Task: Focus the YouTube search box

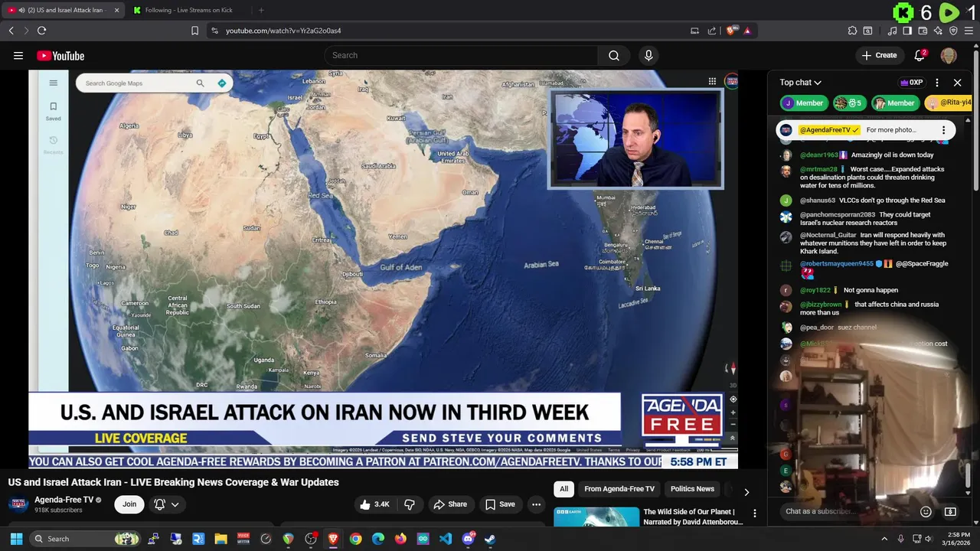Action: [461, 55]
